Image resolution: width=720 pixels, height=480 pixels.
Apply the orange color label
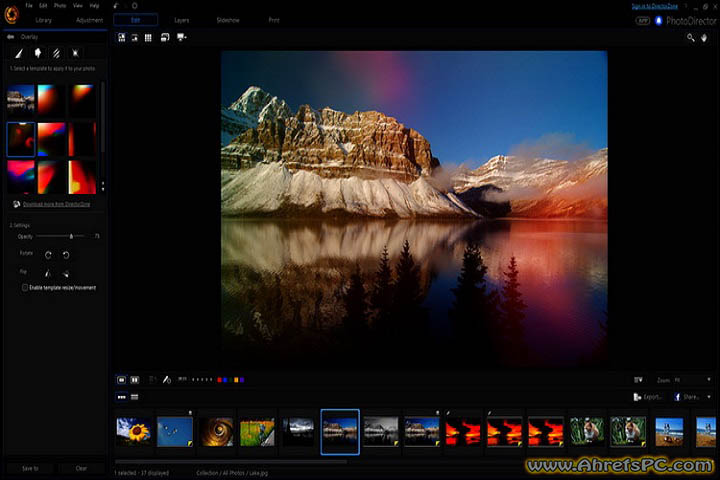coord(236,380)
